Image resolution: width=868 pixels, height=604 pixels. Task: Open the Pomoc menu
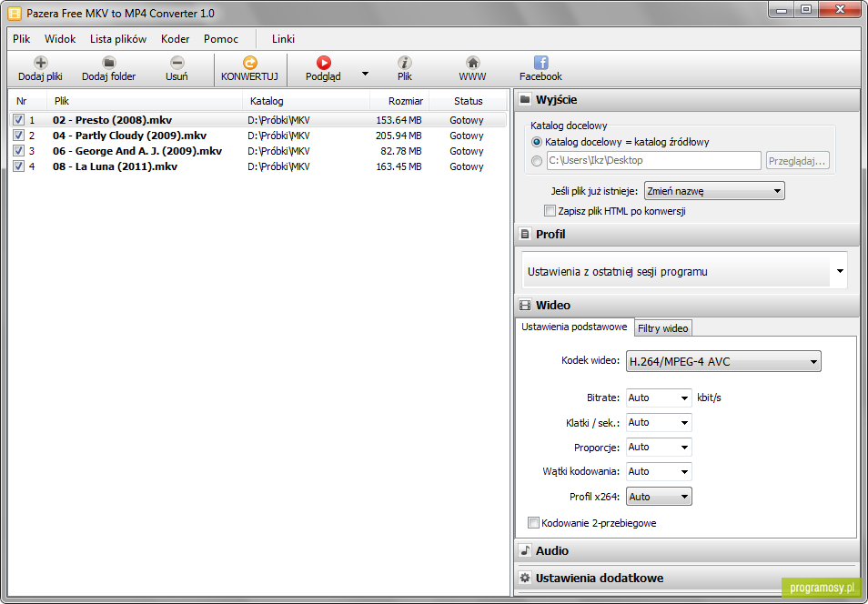click(221, 39)
